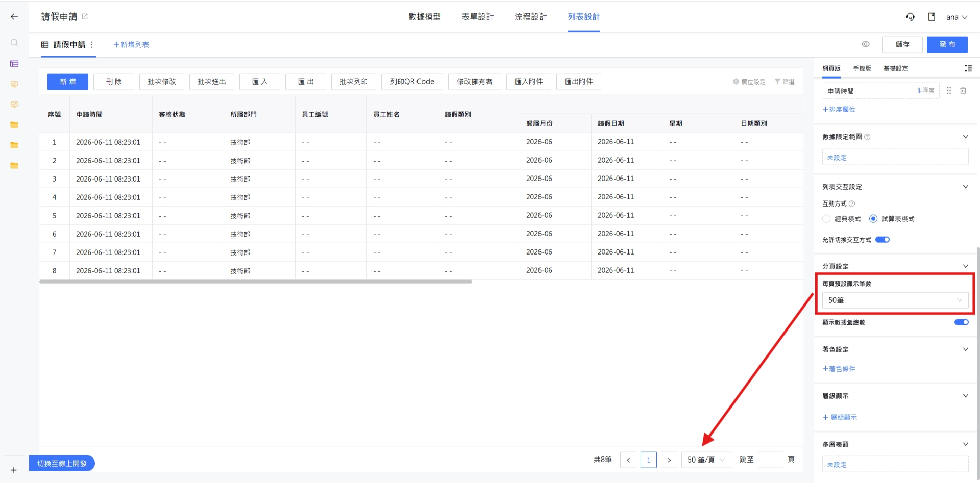Collapse the 著色設定 section
The width and height of the screenshot is (980, 483).
pyautogui.click(x=966, y=349)
